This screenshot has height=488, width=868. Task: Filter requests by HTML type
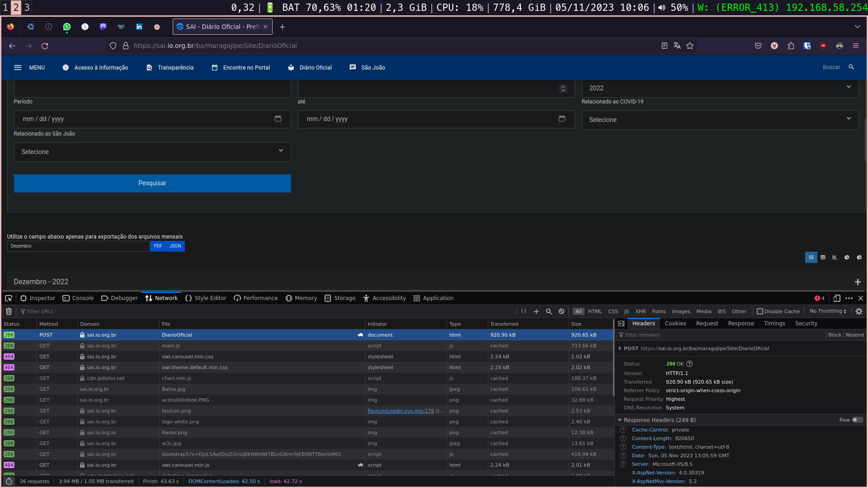pyautogui.click(x=595, y=311)
